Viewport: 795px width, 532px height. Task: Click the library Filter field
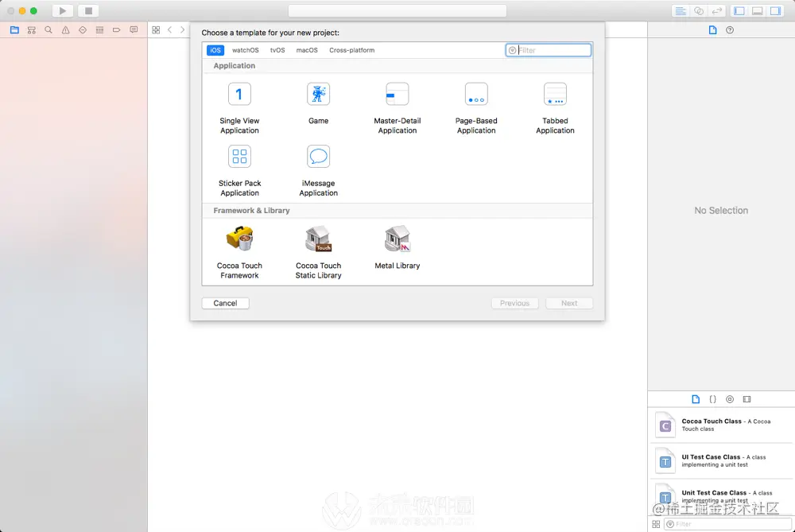pyautogui.click(x=727, y=524)
